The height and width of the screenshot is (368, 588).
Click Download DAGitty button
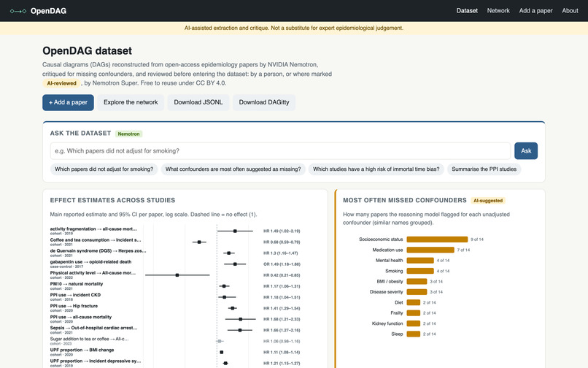pos(264,102)
